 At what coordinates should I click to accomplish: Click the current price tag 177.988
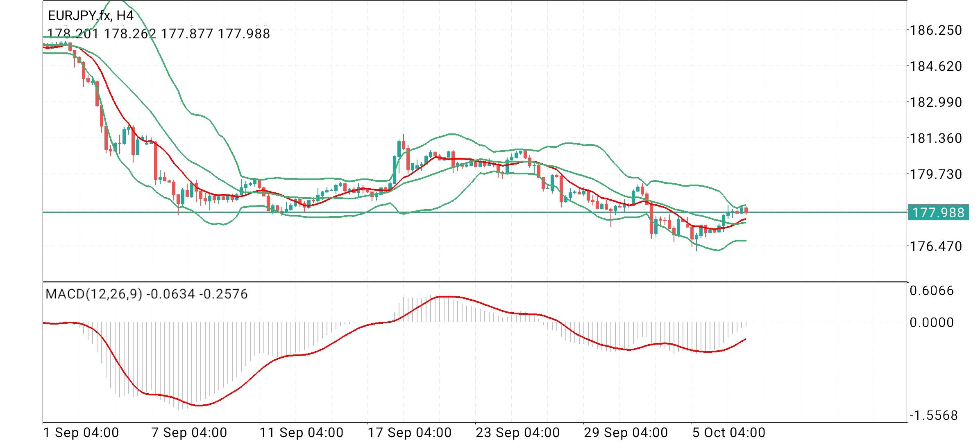938,213
